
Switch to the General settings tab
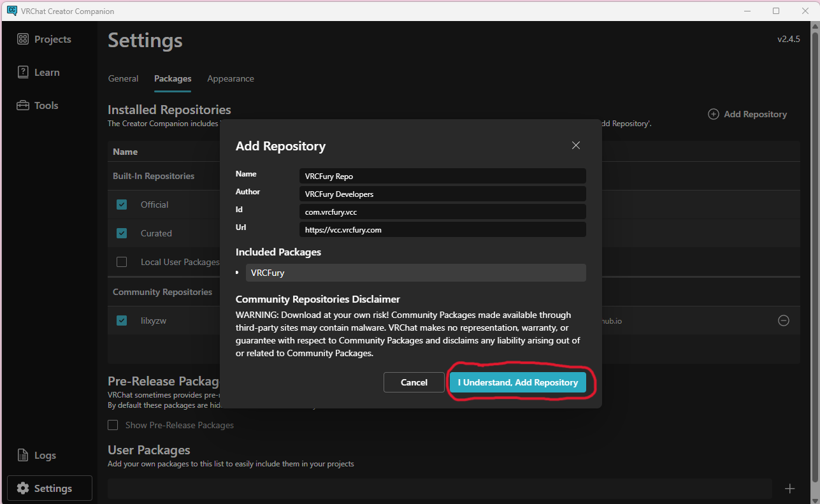point(123,78)
